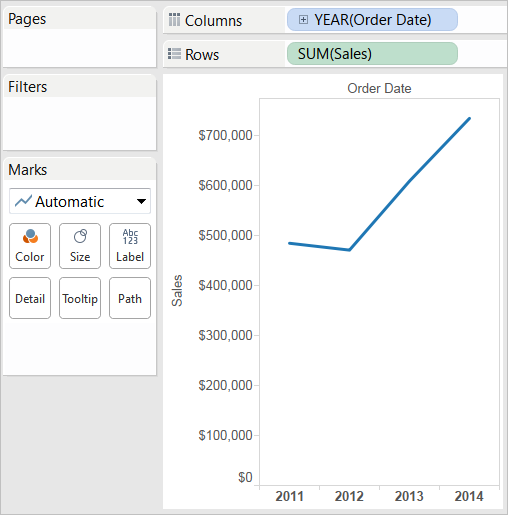Open the Automatic mark type dropdown arrow
The width and height of the screenshot is (508, 515).
(141, 201)
